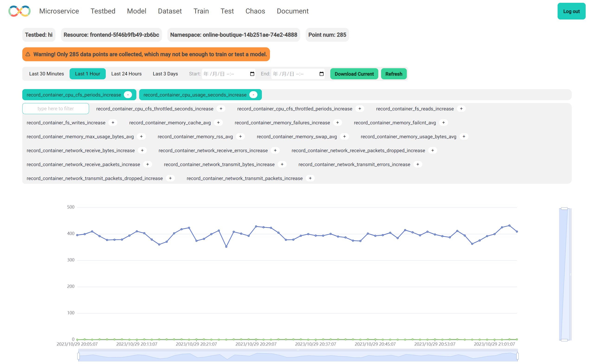Click the Namespace online-boutique label
Image resolution: width=594 pixels, height=364 pixels.
point(234,35)
